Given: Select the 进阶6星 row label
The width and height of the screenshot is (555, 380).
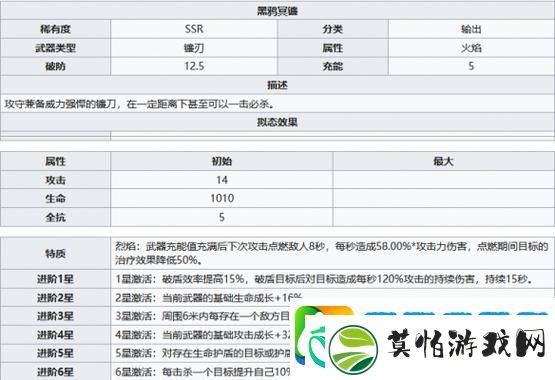Looking at the screenshot, I should tap(55, 372).
